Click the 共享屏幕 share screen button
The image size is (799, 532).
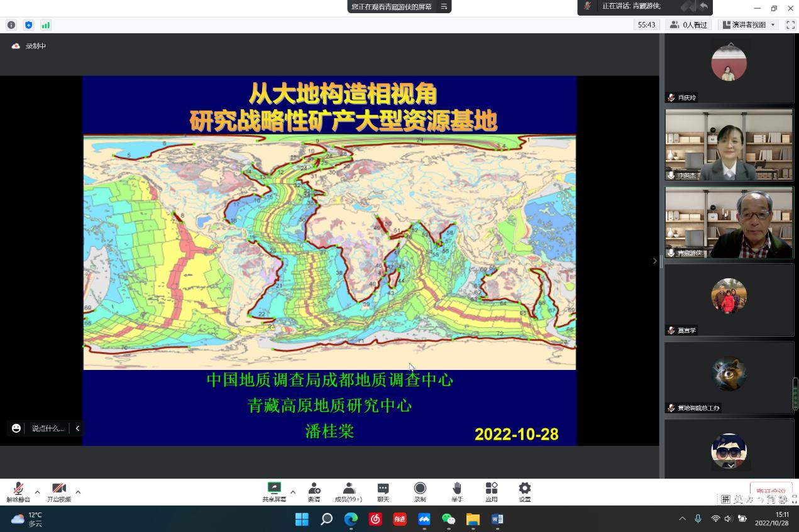point(274,492)
